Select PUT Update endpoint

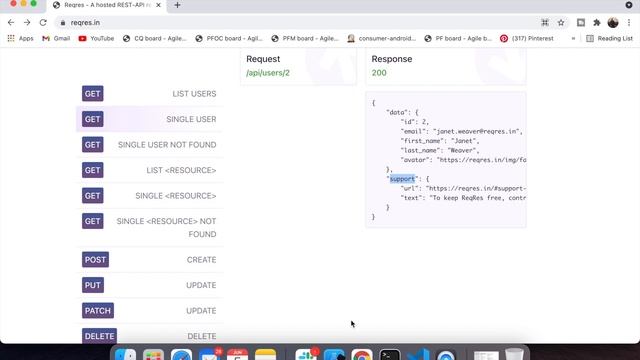click(149, 285)
